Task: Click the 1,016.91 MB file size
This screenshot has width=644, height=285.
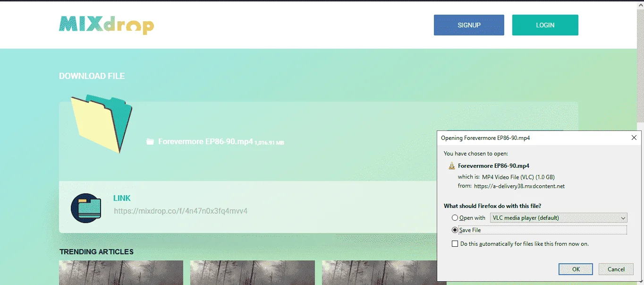Action: tap(270, 143)
